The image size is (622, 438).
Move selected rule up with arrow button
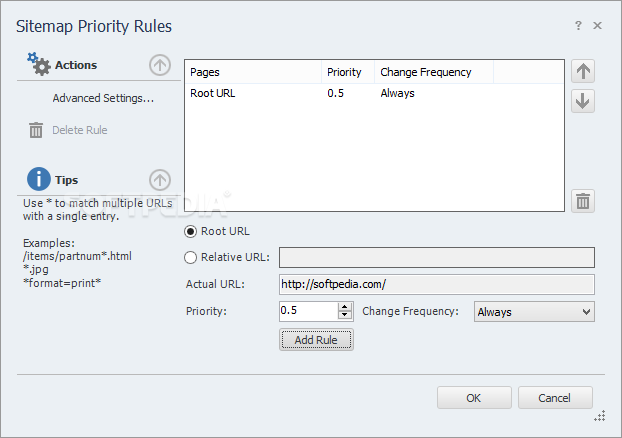click(x=583, y=71)
